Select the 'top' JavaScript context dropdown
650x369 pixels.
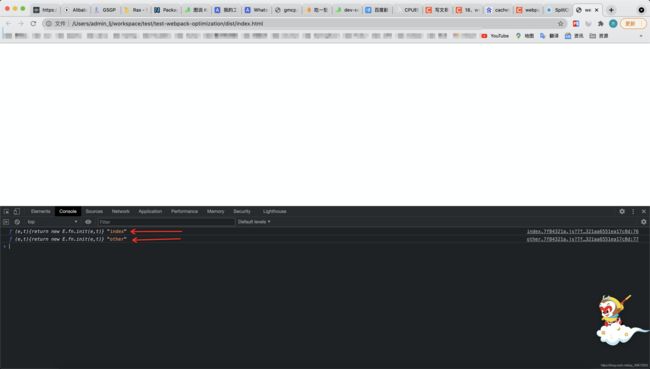(x=52, y=222)
